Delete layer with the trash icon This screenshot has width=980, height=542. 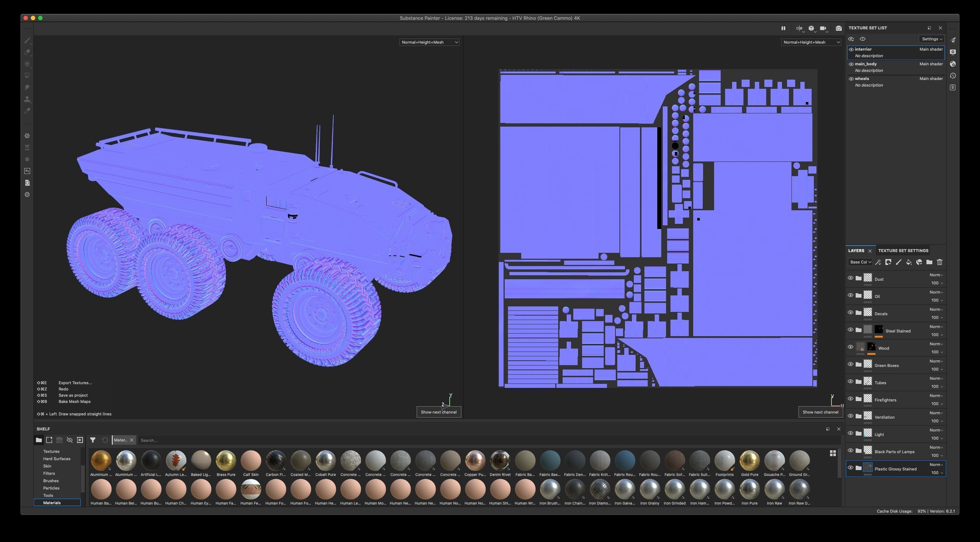[939, 262]
